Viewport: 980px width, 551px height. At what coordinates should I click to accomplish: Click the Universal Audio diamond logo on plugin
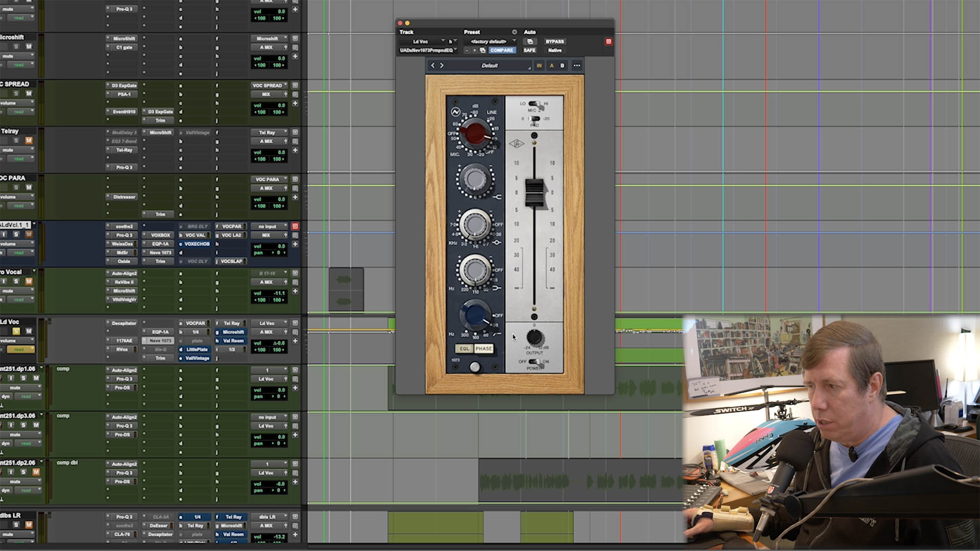(517, 144)
